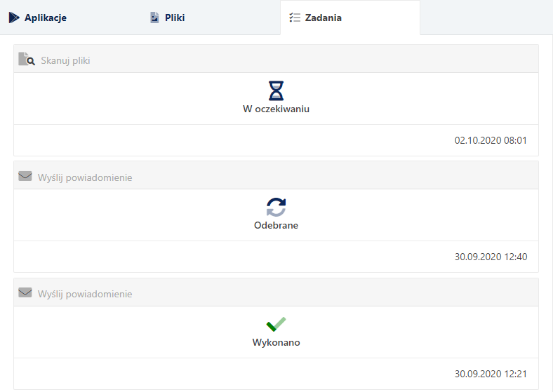Click the file icon on the Pliki tab
The height and width of the screenshot is (392, 553).
155,18
